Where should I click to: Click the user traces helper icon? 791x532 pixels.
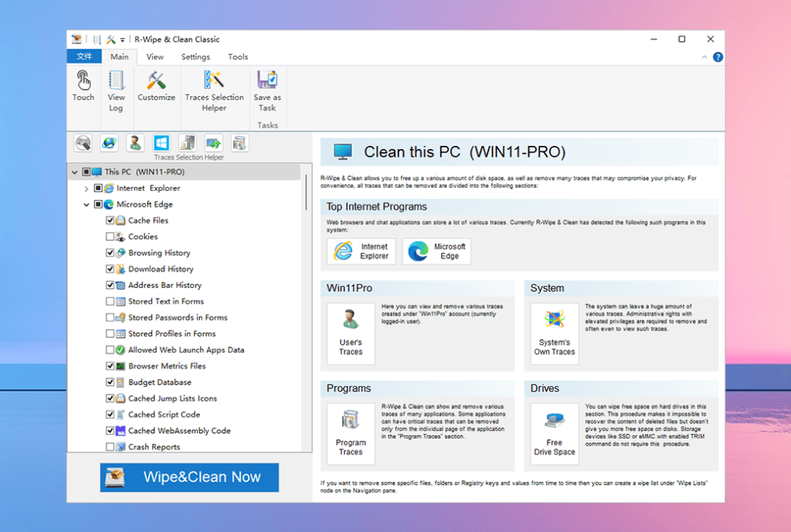tap(134, 143)
